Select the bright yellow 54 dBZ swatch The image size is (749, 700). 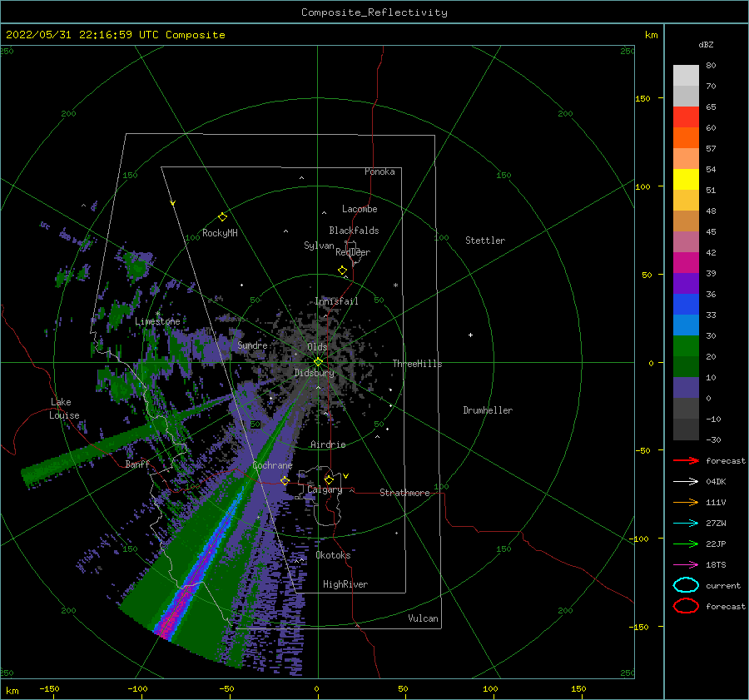(686, 179)
